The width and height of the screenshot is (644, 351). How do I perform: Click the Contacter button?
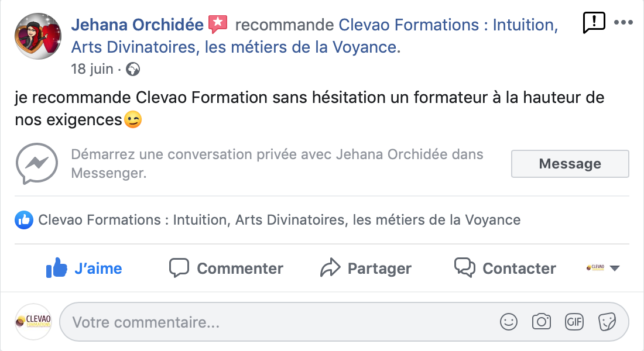(x=505, y=268)
